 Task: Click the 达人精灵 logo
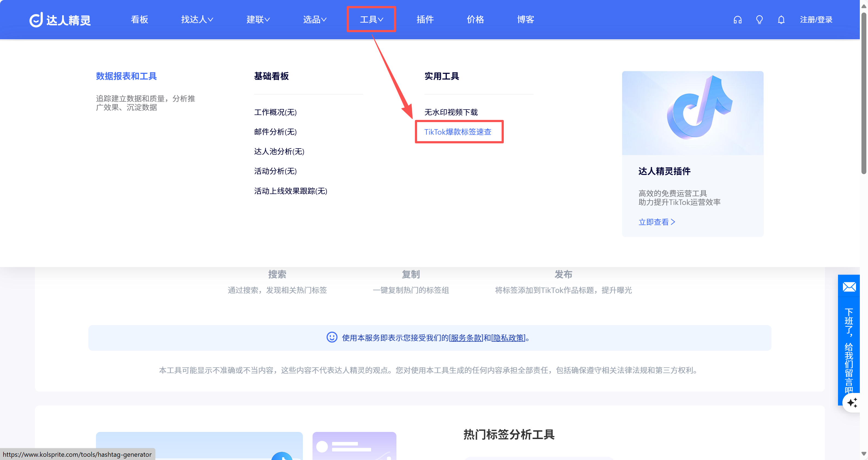pyautogui.click(x=60, y=20)
